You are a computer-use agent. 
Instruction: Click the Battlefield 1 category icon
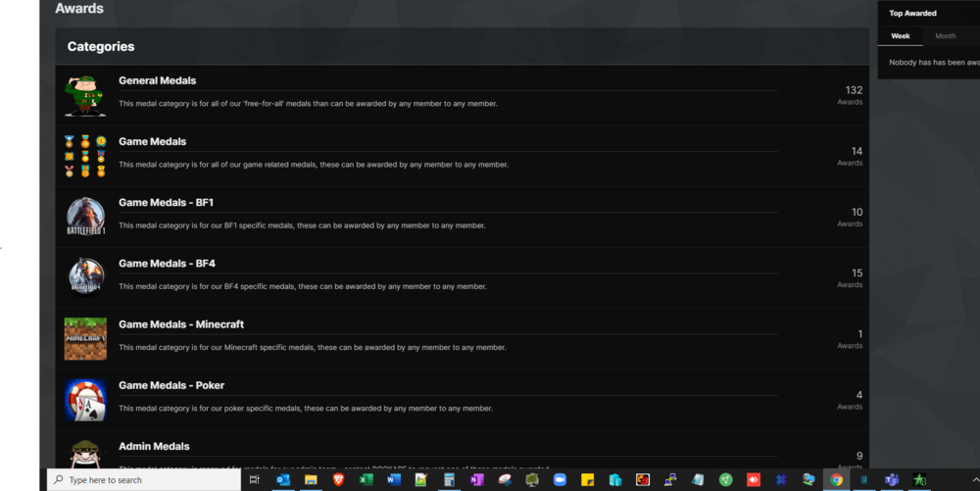tap(85, 217)
